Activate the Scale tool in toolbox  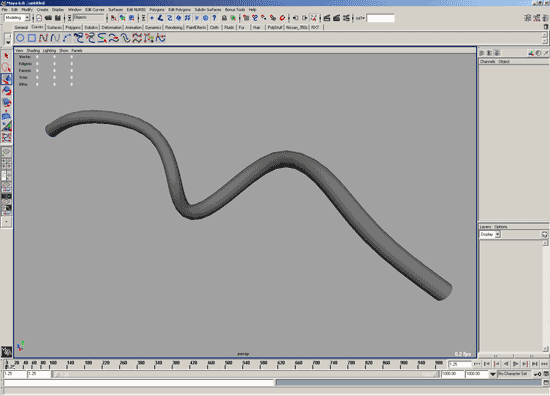[6, 103]
